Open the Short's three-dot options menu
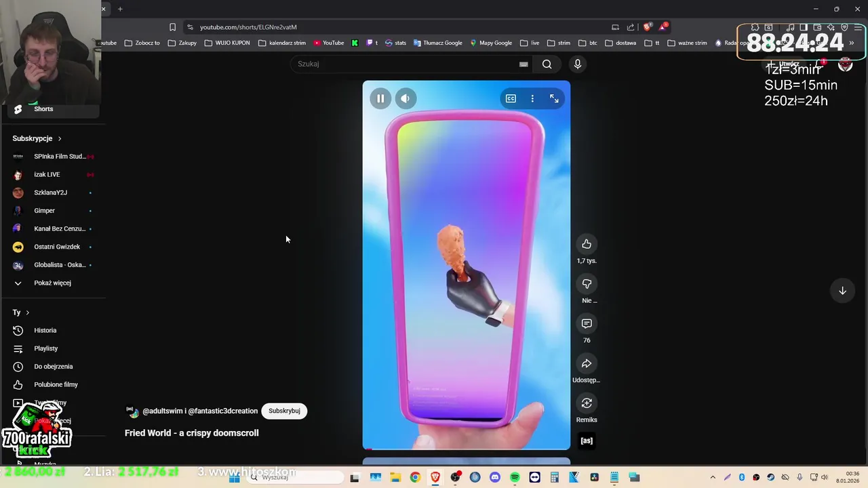Viewport: 868px width, 488px height. coord(532,98)
